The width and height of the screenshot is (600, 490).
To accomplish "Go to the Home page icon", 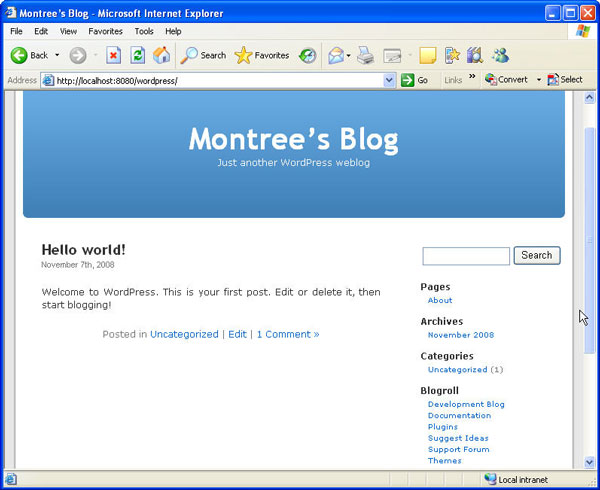I will click(x=161, y=55).
